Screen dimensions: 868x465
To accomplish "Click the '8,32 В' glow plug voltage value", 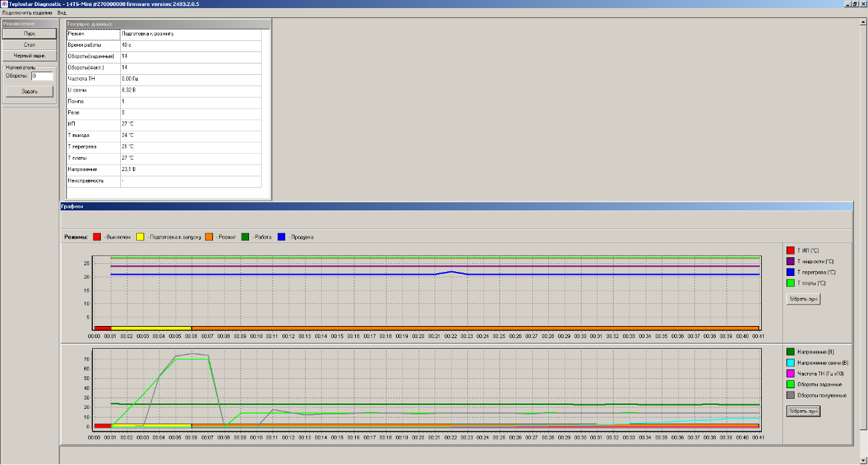I will click(x=191, y=90).
